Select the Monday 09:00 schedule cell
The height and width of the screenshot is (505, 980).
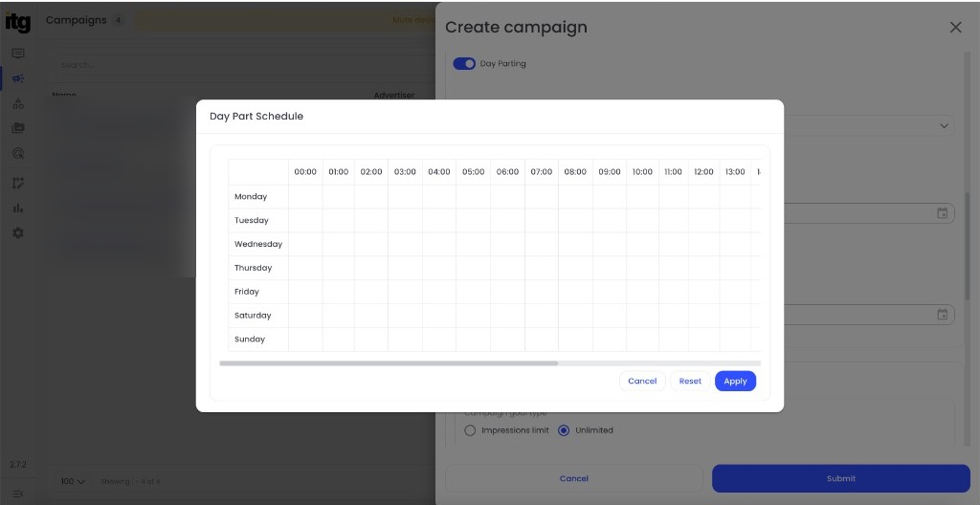(x=610, y=197)
